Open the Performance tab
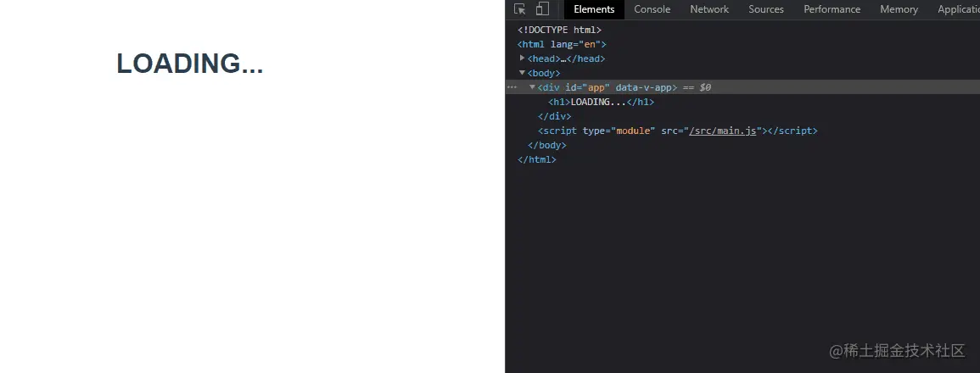This screenshot has height=373, width=980. tap(832, 9)
